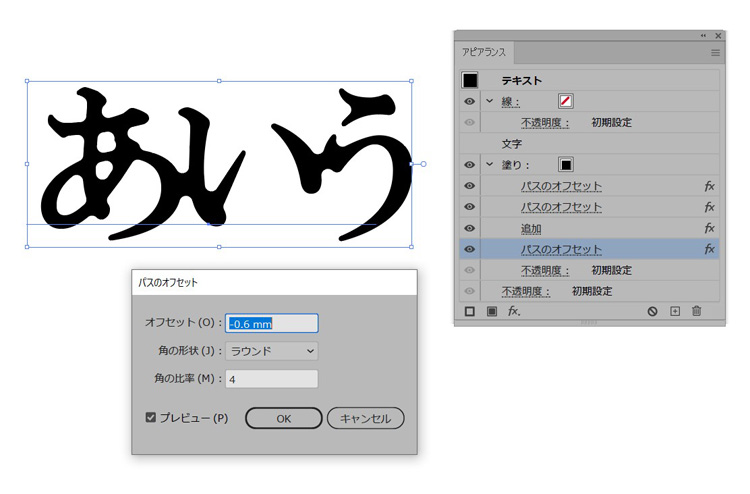The height and width of the screenshot is (494, 750).
Task: Click Add New Fill icon at panel bottom
Action: click(x=491, y=311)
